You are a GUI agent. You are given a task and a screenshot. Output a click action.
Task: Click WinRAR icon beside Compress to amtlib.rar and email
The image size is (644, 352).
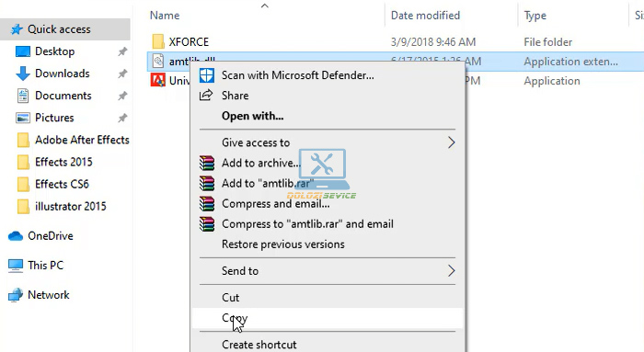pyautogui.click(x=207, y=224)
